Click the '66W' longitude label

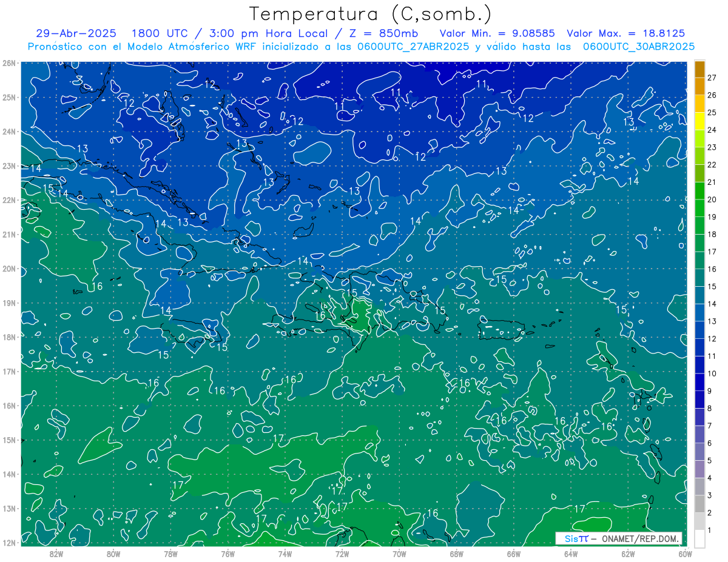513,554
